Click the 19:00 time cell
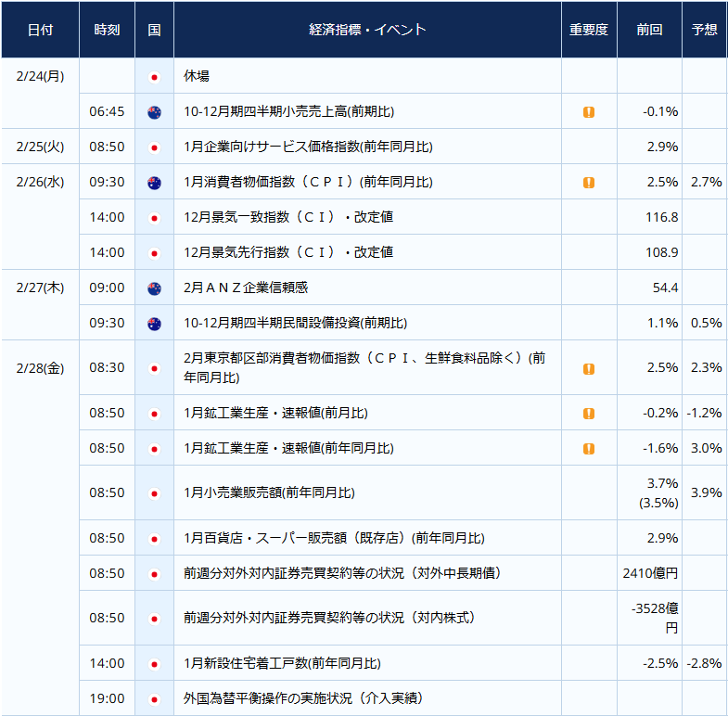The height and width of the screenshot is (716, 728). tap(108, 698)
